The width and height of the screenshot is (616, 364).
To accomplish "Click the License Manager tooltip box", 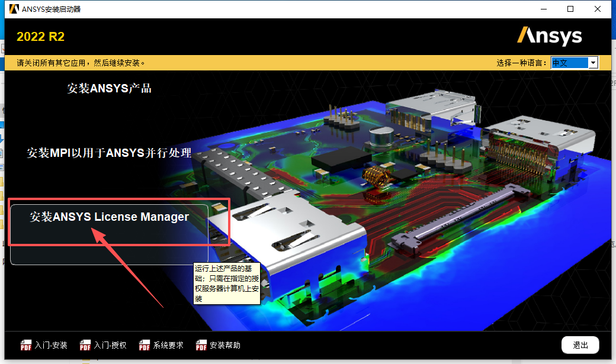I will coord(227,284).
